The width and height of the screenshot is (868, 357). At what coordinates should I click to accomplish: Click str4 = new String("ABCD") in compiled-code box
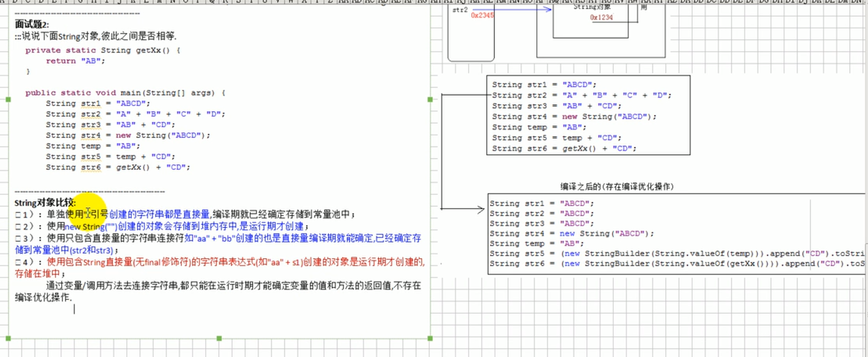(572, 233)
